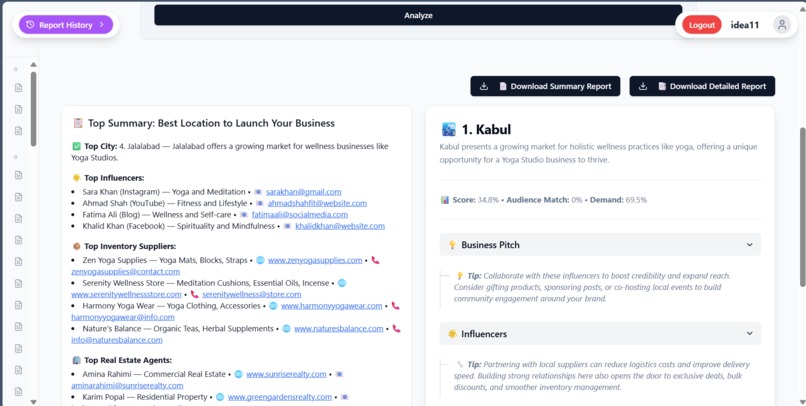Expand the Business Pitch section
The image size is (806, 406).
(600, 245)
